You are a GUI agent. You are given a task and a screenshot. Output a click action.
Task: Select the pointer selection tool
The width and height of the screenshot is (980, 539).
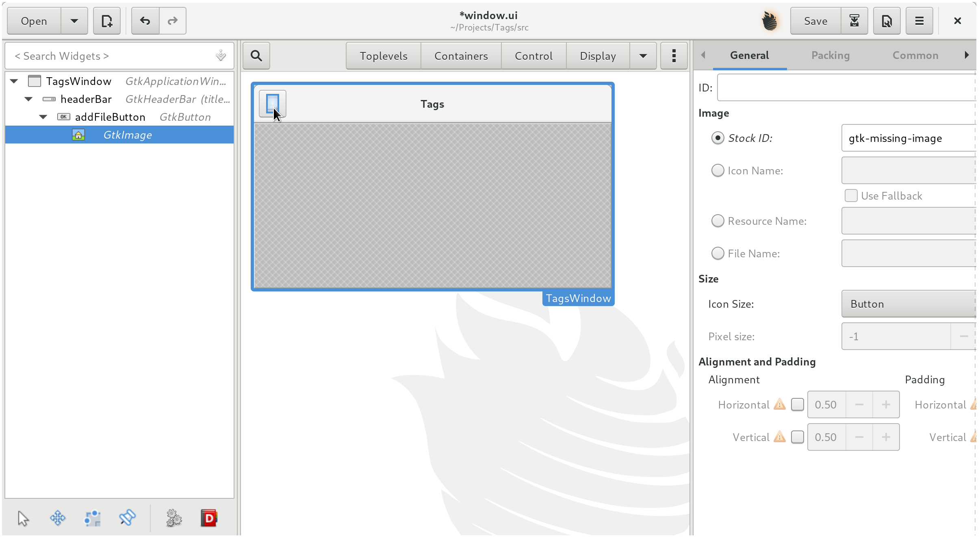pyautogui.click(x=23, y=518)
